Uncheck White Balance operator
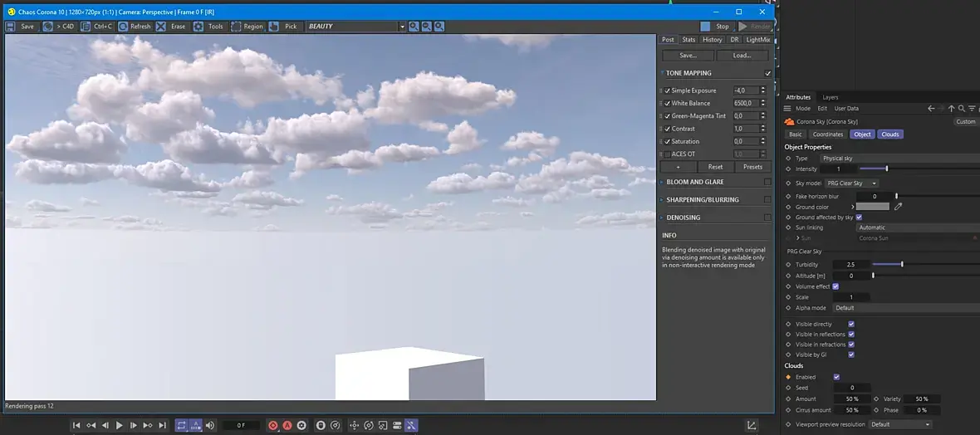This screenshot has width=980, height=435. (x=668, y=103)
